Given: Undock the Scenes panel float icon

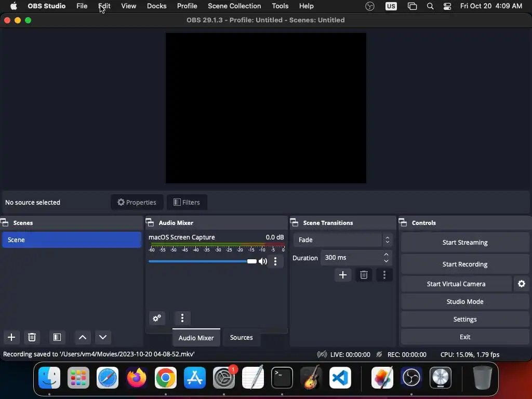Looking at the screenshot, I should coord(5,223).
